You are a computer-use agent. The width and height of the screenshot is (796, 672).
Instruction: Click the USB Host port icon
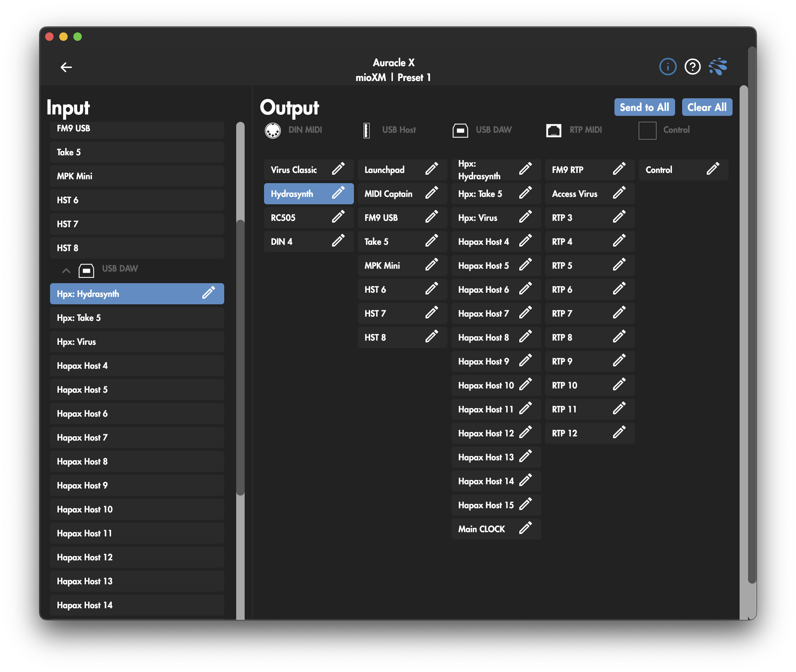[366, 130]
